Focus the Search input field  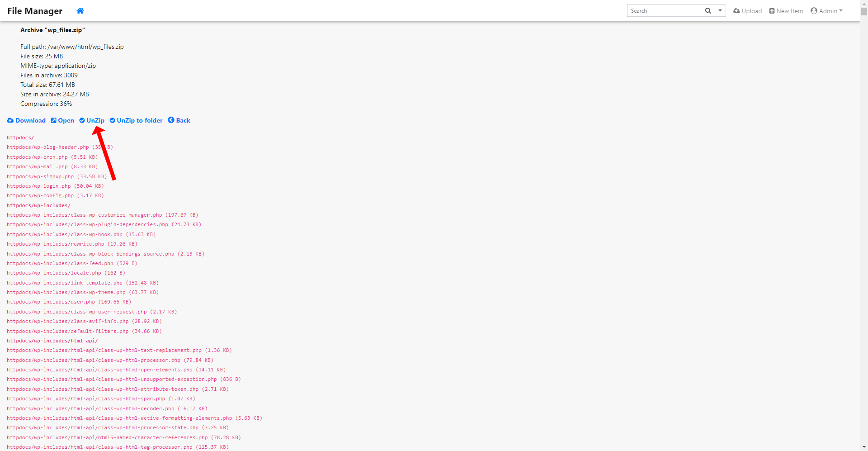point(665,11)
